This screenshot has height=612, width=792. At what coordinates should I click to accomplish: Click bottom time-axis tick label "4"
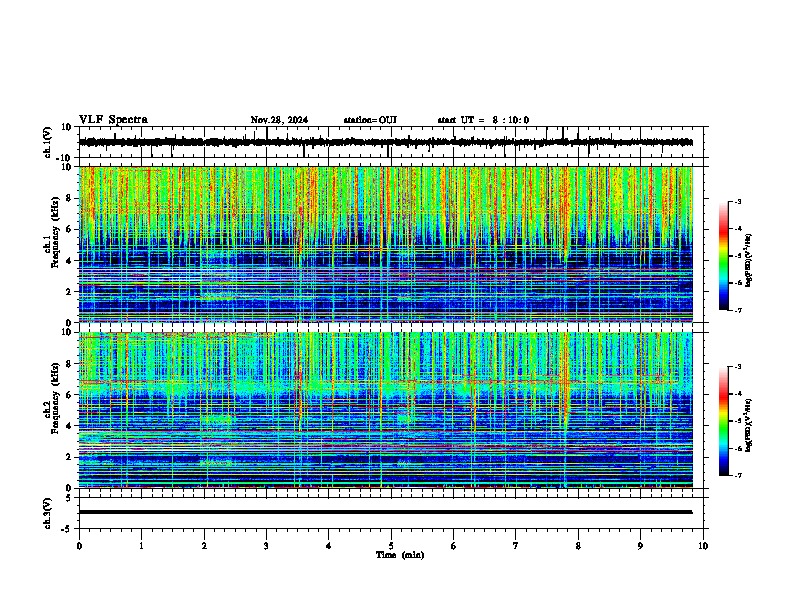(x=329, y=546)
